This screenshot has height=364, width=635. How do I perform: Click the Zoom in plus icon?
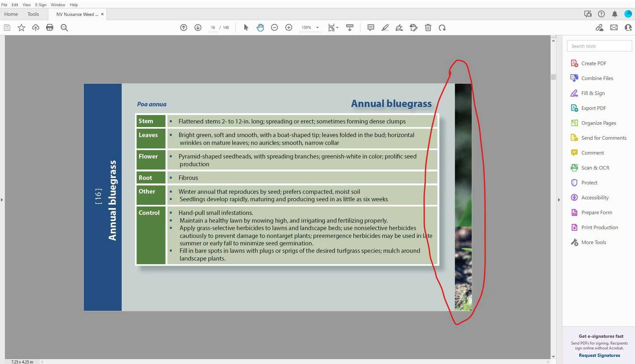288,28
